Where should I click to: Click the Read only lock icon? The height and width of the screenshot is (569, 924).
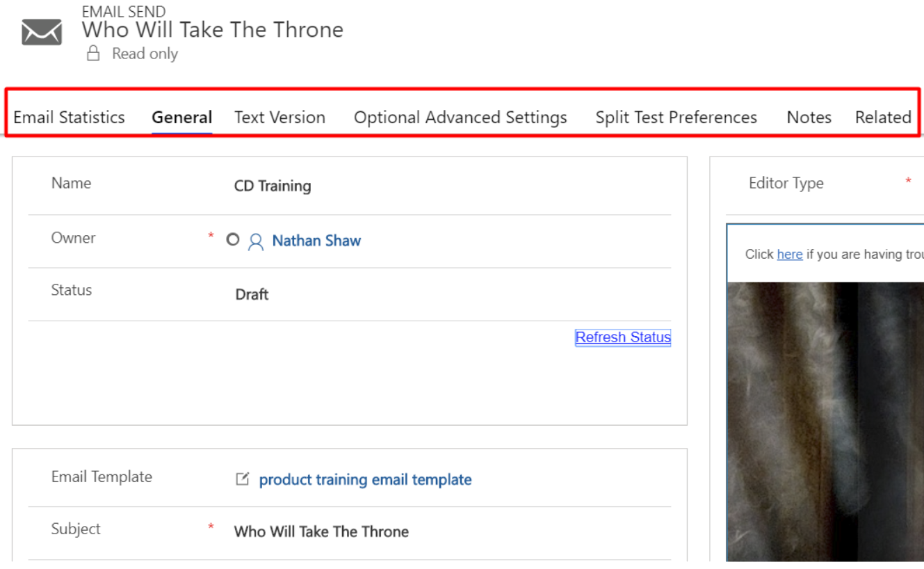point(93,54)
